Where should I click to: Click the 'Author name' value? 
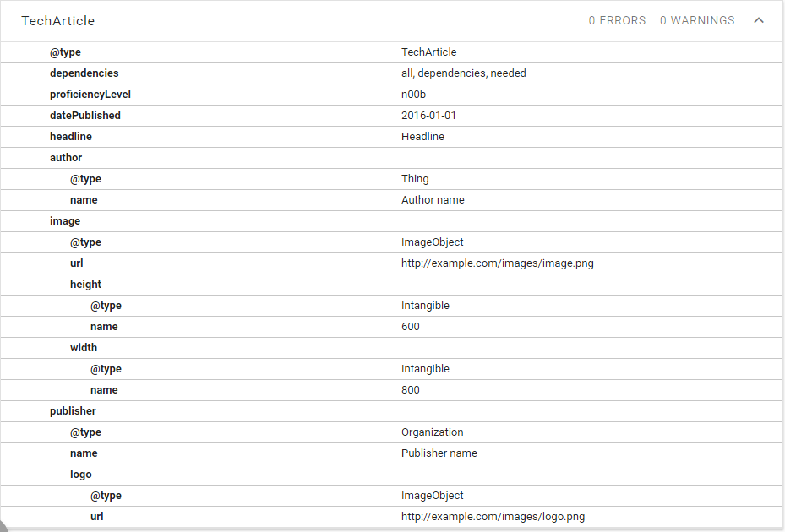(433, 200)
